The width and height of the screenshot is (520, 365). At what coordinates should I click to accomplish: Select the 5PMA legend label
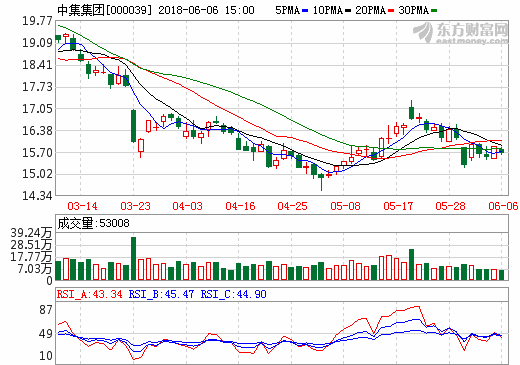287,10
